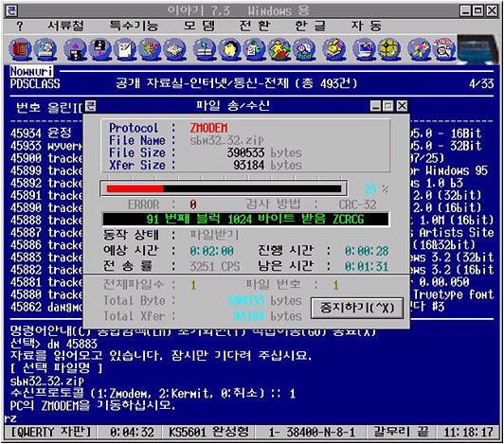This screenshot has width=504, height=444.
Task: Click the 파일 송/수신 dialog title bar
Action: click(233, 106)
